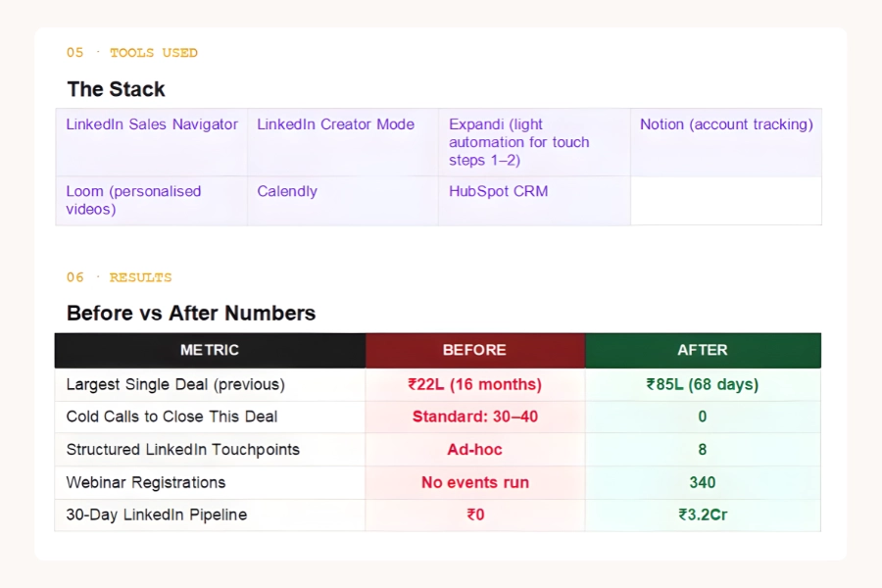This screenshot has height=588, width=882.
Task: Click the Expandi automation tool entry
Action: click(x=518, y=142)
